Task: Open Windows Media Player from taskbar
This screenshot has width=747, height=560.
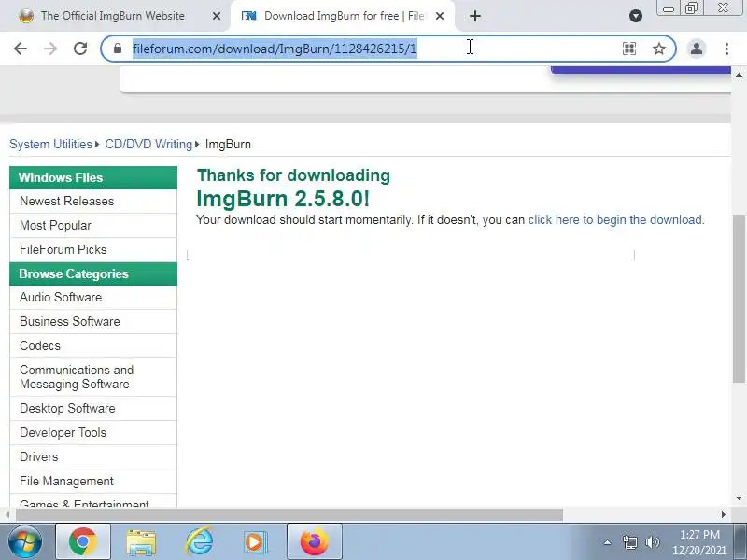Action: pyautogui.click(x=256, y=542)
